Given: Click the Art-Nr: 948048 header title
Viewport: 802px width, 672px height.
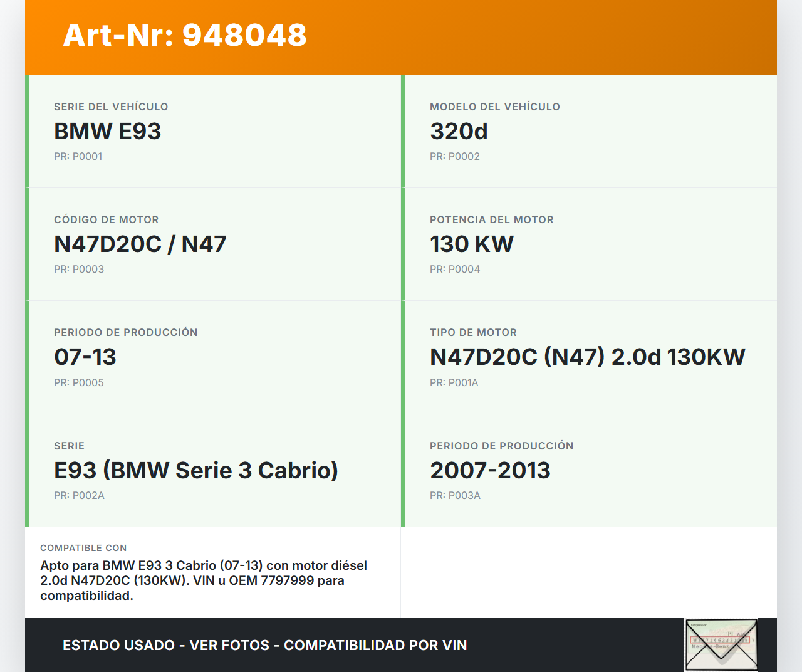Looking at the screenshot, I should coord(185,35).
